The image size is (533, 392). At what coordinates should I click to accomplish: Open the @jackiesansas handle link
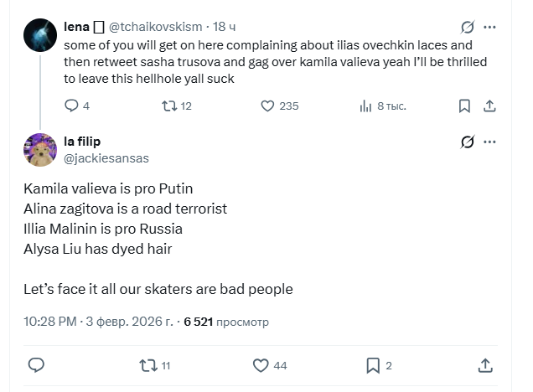[106, 157]
